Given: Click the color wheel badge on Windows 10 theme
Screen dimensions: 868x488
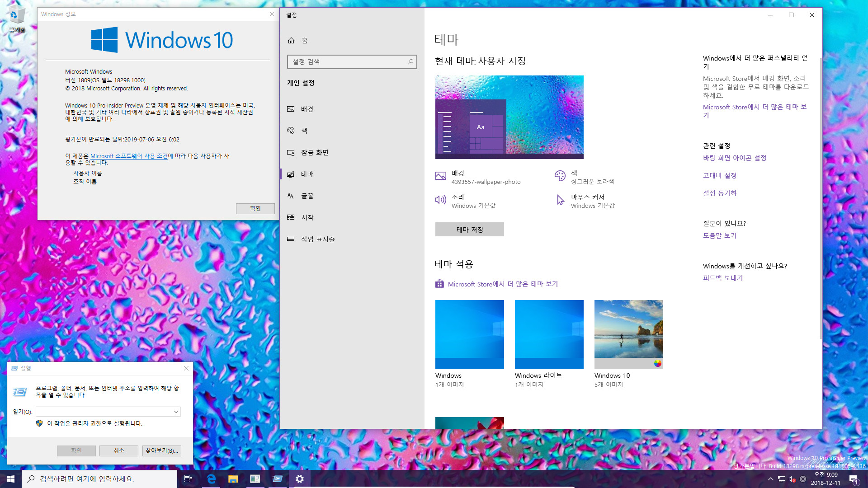Looking at the screenshot, I should click(x=658, y=363).
